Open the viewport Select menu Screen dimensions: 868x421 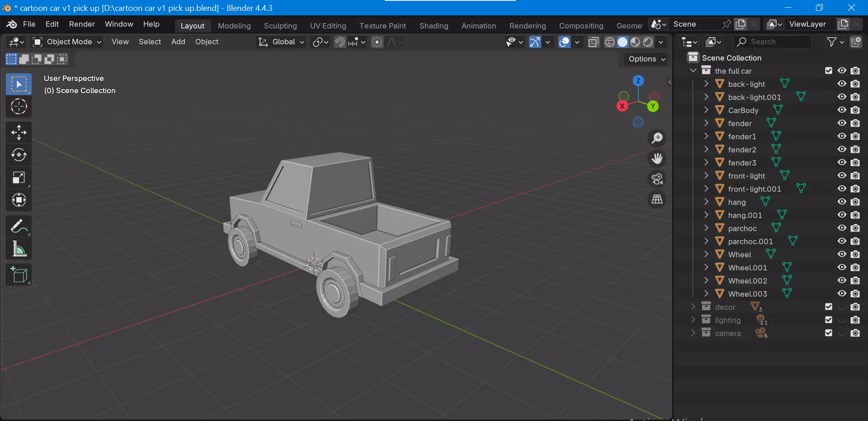pyautogui.click(x=150, y=42)
